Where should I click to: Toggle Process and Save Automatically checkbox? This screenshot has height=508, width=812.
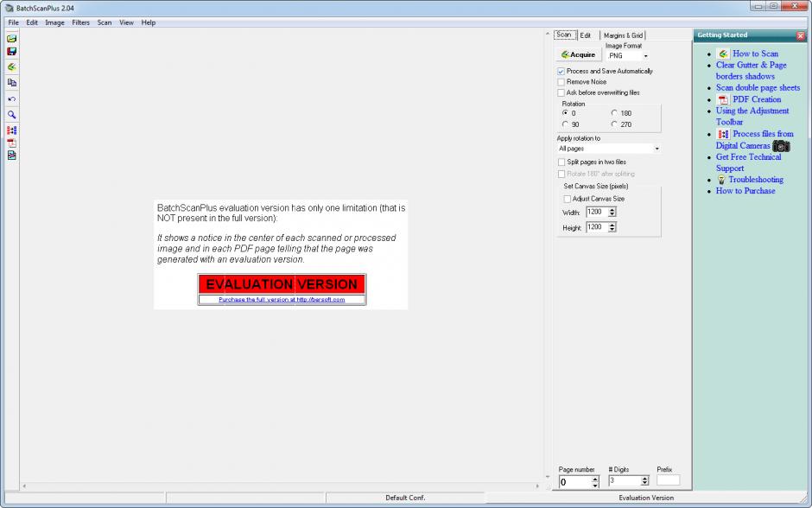(x=561, y=72)
